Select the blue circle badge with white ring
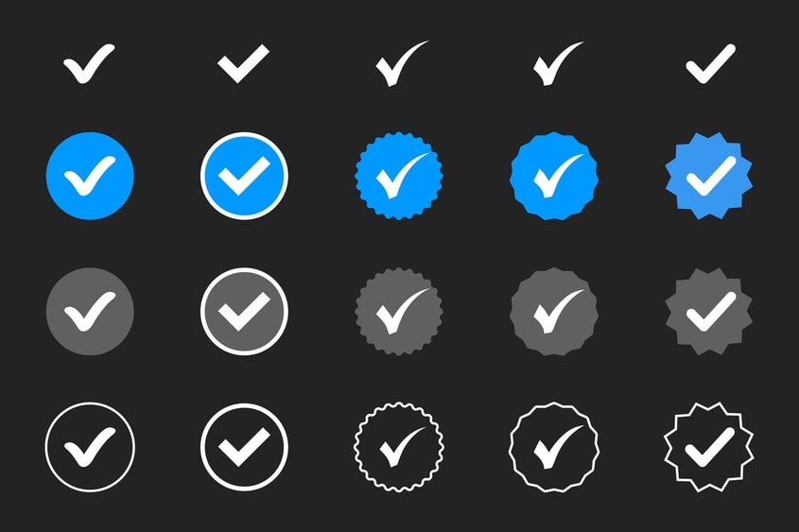This screenshot has height=532, width=799. click(x=244, y=176)
